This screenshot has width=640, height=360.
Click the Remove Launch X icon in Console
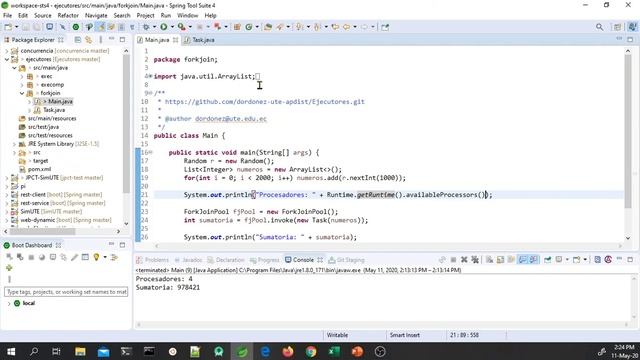464,260
